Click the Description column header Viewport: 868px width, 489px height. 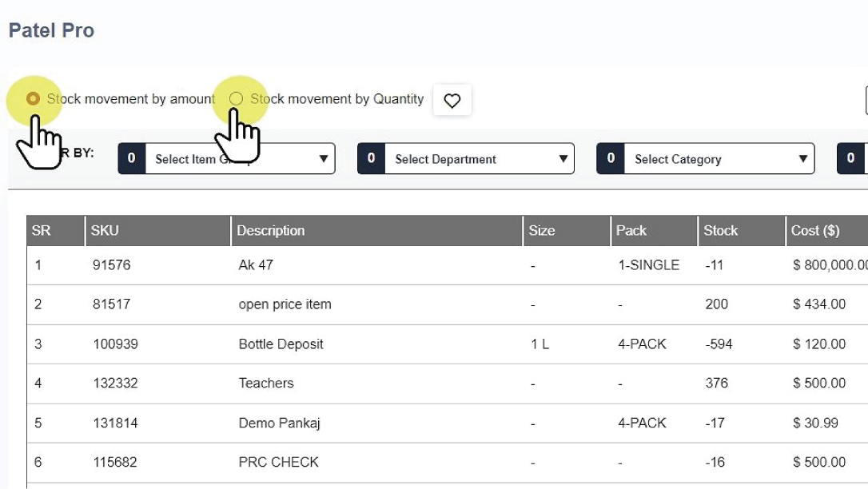point(271,231)
